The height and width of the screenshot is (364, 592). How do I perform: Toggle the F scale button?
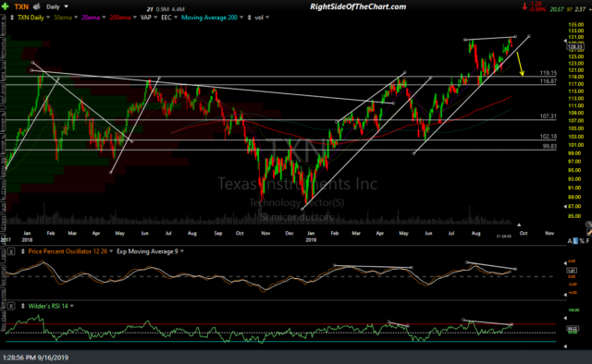point(588,241)
